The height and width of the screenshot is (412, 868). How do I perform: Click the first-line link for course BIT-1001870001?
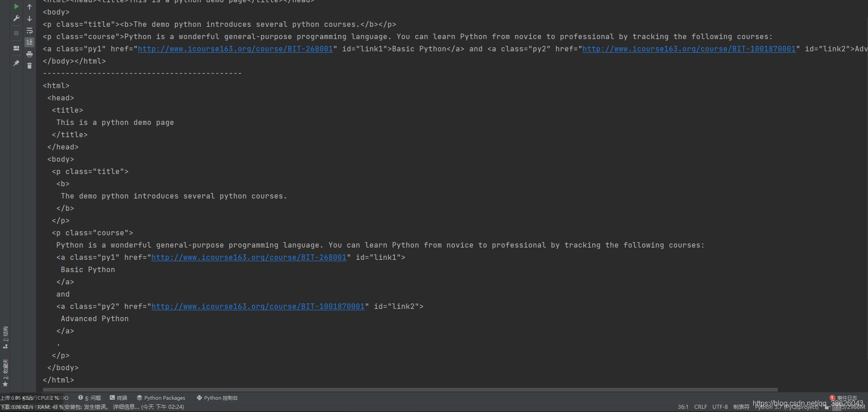pos(689,49)
